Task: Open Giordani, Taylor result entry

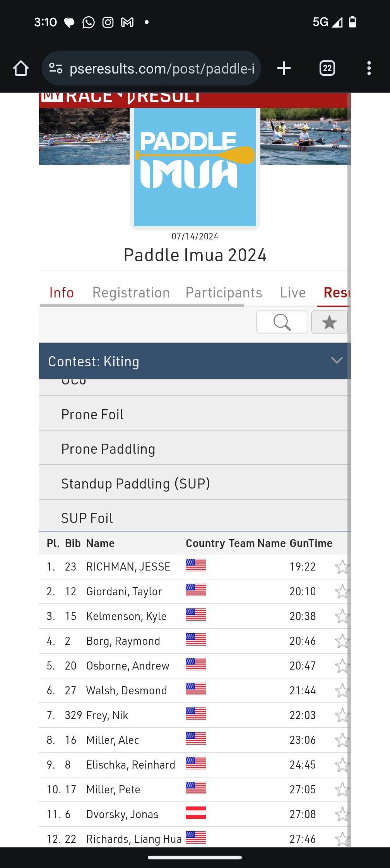Action: pyautogui.click(x=124, y=591)
